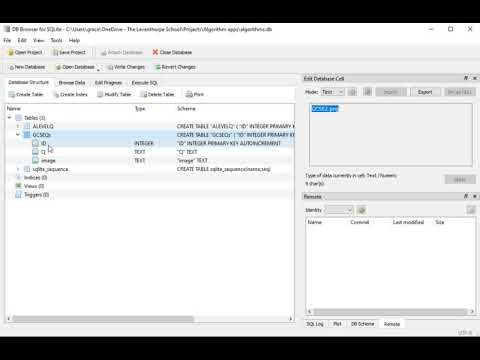Screen dimensions: 480x360
Task: Select the sqlite_sequence table row
Action: point(150,169)
